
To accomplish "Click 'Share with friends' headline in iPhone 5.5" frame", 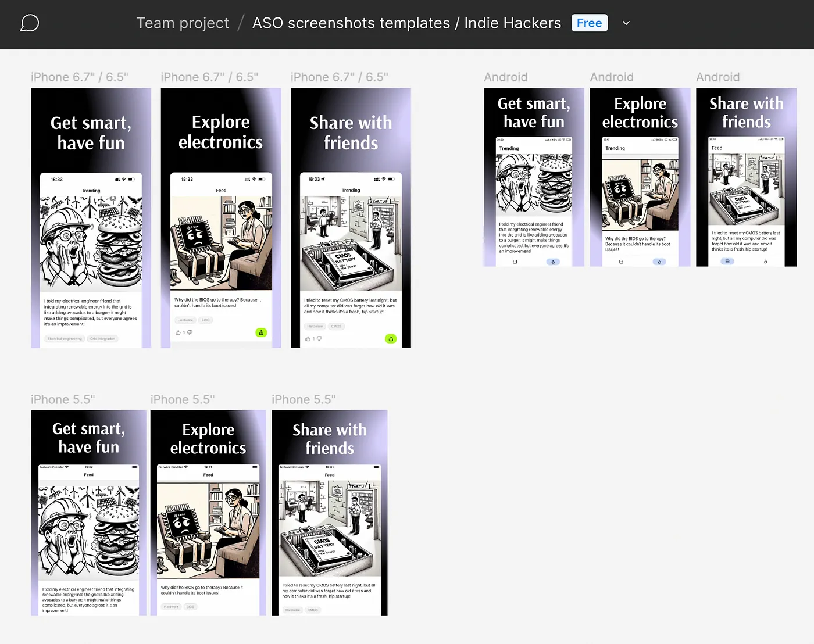I will tap(330, 439).
